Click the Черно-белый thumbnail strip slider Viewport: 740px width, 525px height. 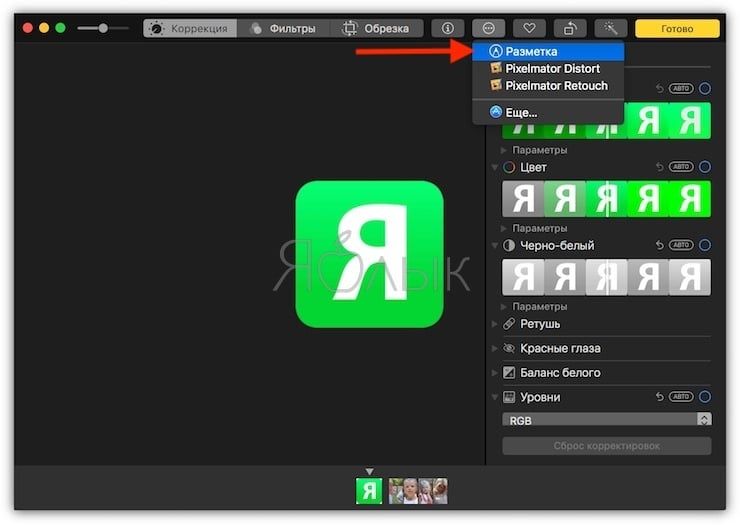pyautogui.click(x=606, y=277)
